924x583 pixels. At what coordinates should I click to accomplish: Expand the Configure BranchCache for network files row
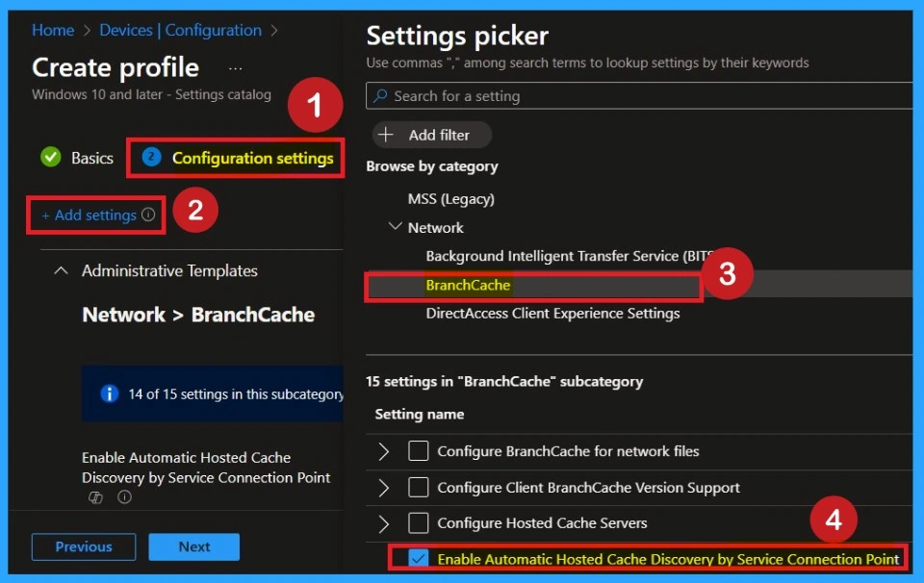point(384,451)
